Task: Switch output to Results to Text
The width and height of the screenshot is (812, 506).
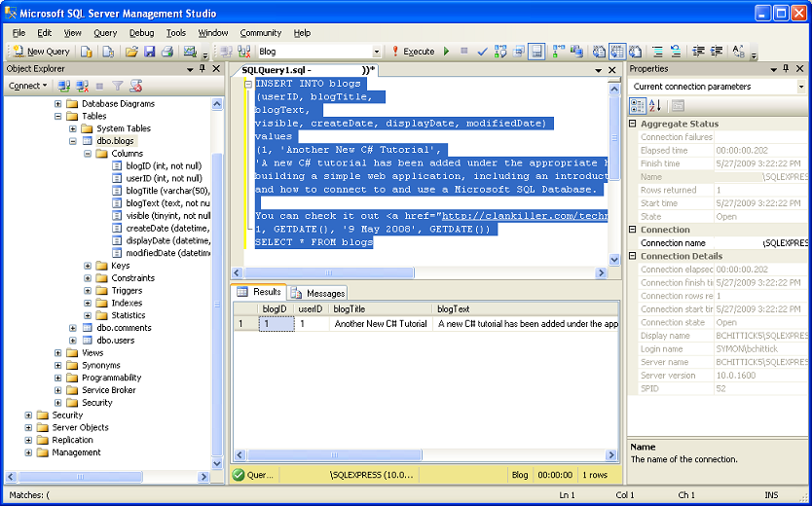Action: click(599, 52)
